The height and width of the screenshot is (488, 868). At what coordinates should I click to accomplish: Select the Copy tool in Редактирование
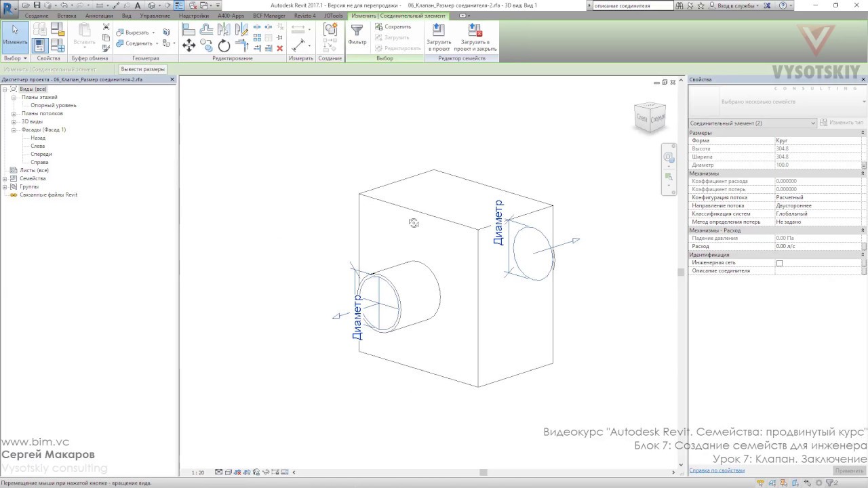coord(207,45)
